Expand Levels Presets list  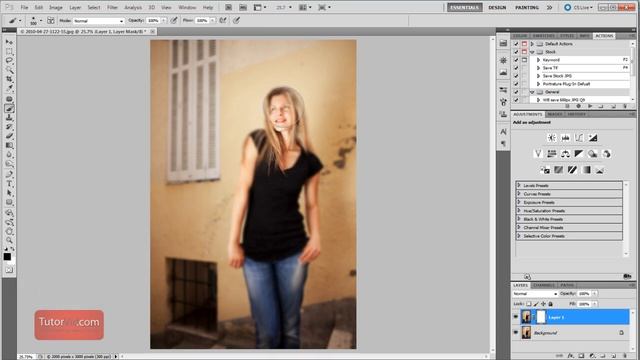[x=519, y=185]
